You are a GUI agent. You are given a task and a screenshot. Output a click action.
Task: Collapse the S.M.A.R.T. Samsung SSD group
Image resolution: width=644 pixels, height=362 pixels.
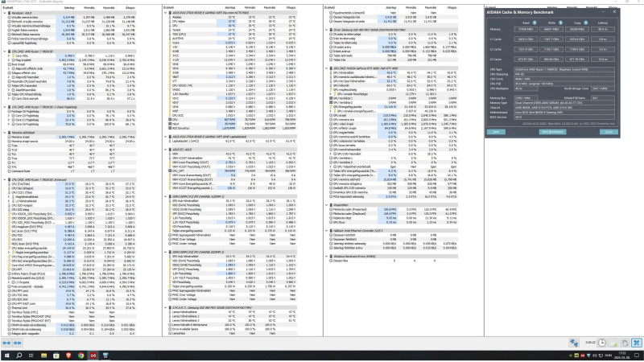[x=166, y=308]
